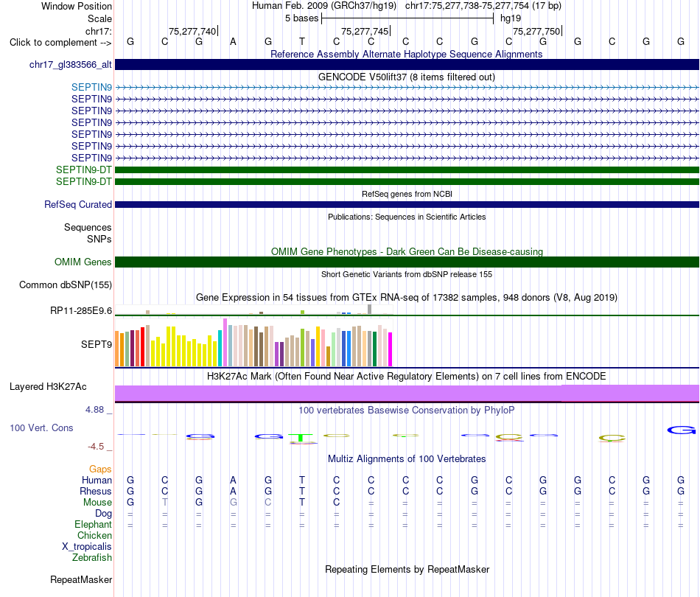This screenshot has height=597, width=700.
Task: Select the chr17_gl383566_alt track label
Action: click(71, 64)
